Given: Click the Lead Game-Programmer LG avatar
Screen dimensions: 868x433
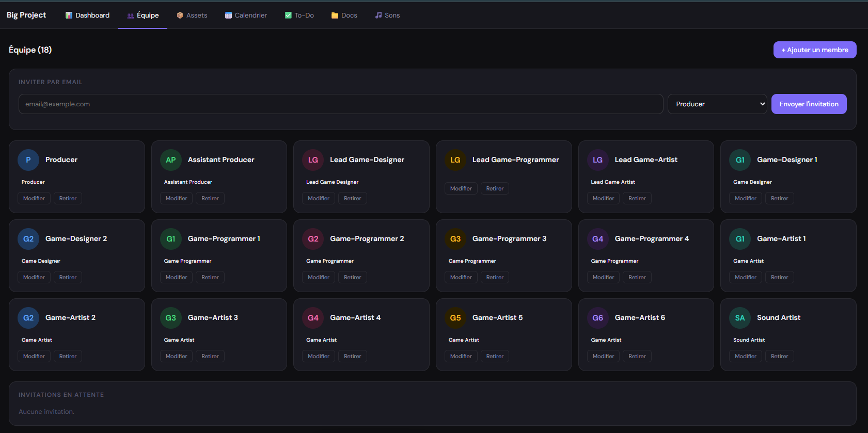Looking at the screenshot, I should [x=455, y=160].
